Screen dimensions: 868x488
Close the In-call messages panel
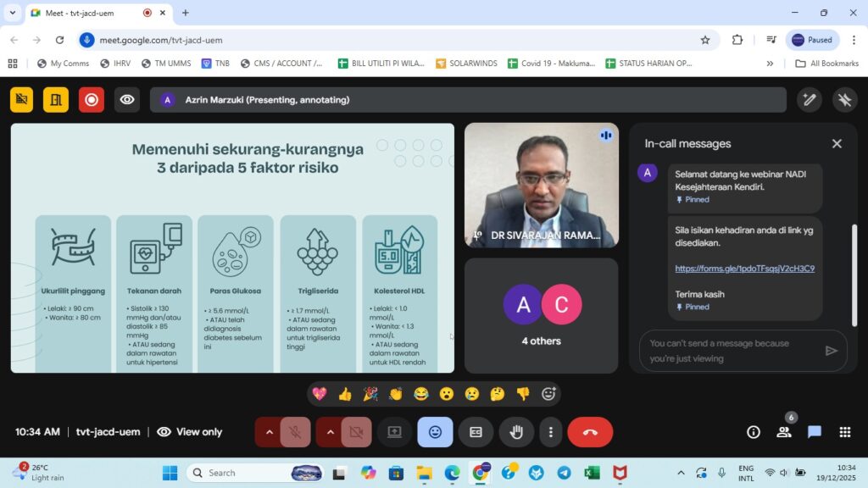pos(837,144)
